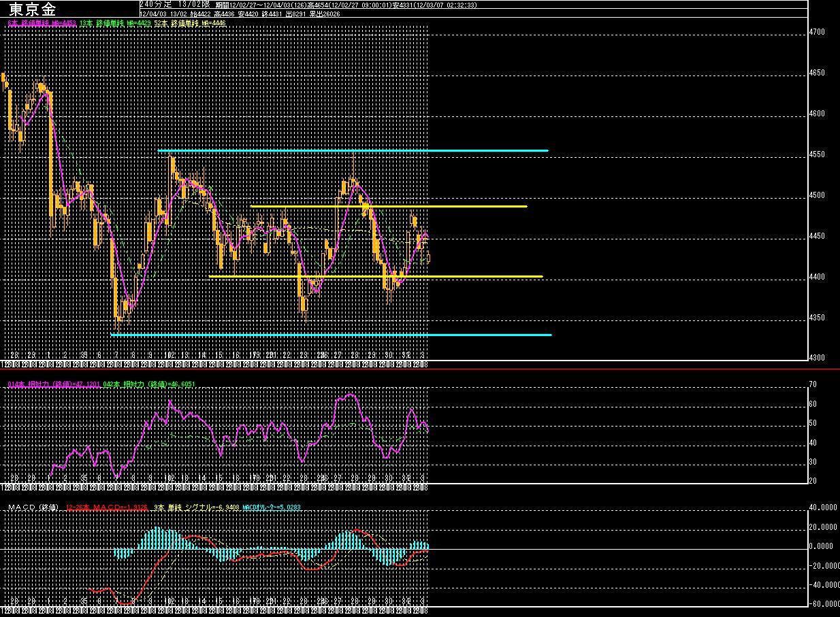This screenshot has height=617, width=840.
Task: Click the 4450 price axis label
Action: point(815,236)
